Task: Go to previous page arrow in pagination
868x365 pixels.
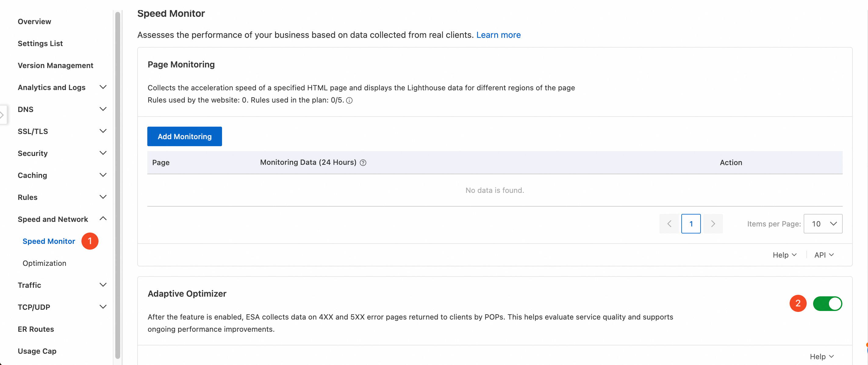Action: pyautogui.click(x=669, y=224)
